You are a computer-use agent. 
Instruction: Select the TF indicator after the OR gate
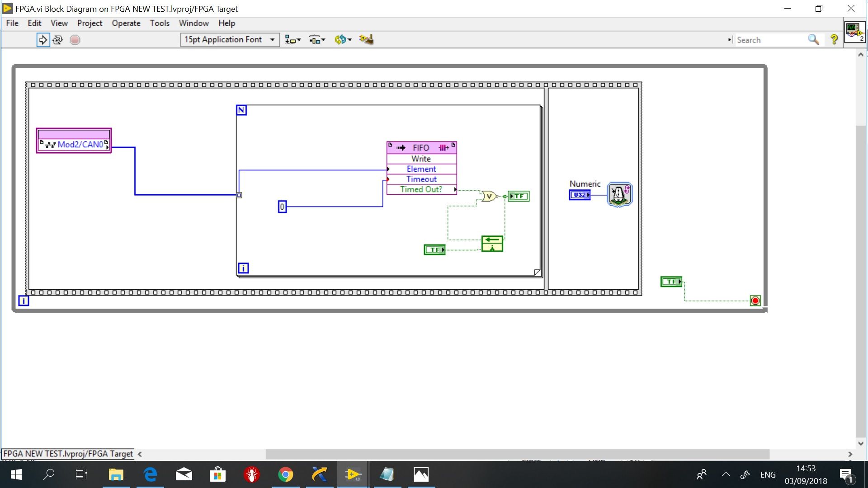pos(519,196)
